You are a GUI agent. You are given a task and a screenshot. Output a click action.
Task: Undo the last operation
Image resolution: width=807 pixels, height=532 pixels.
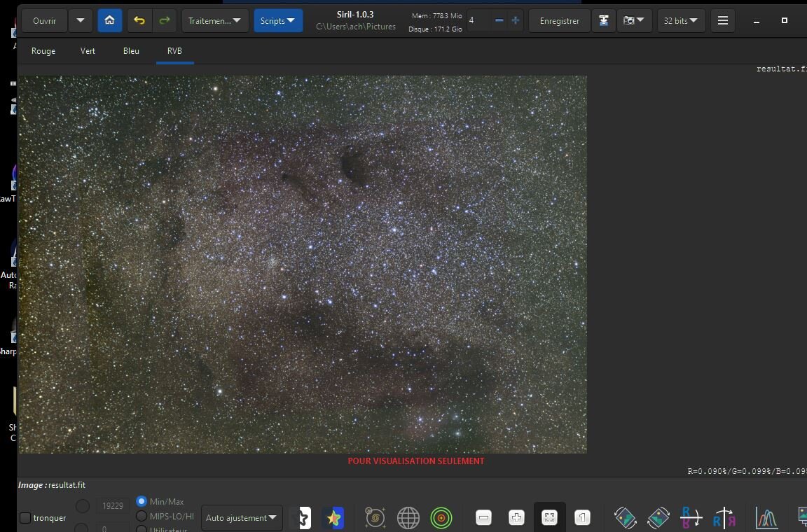139,21
